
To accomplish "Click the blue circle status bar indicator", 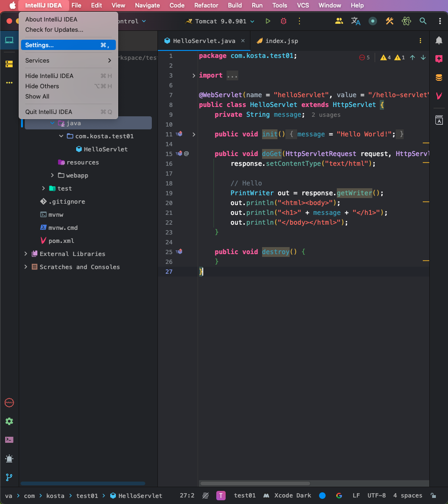I will point(322,496).
